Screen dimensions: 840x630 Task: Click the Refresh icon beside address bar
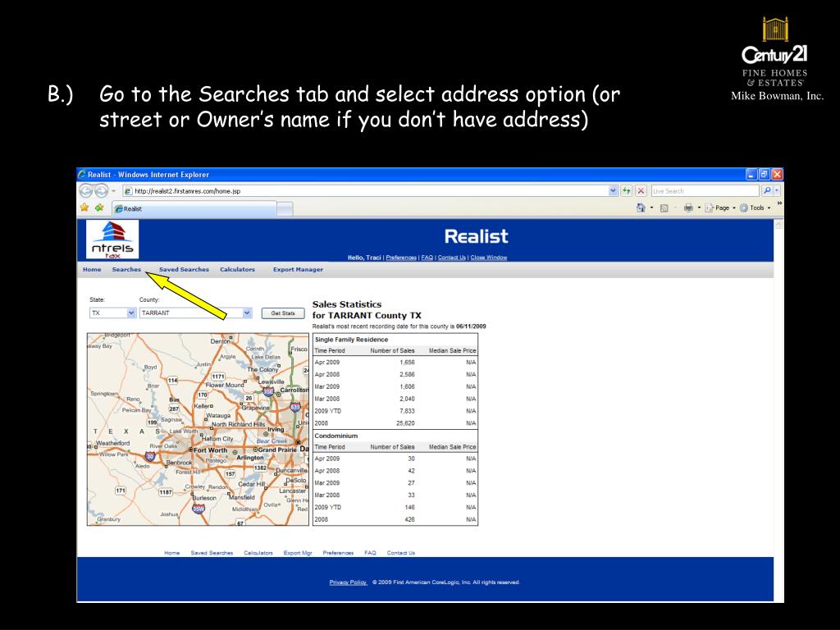tap(626, 190)
